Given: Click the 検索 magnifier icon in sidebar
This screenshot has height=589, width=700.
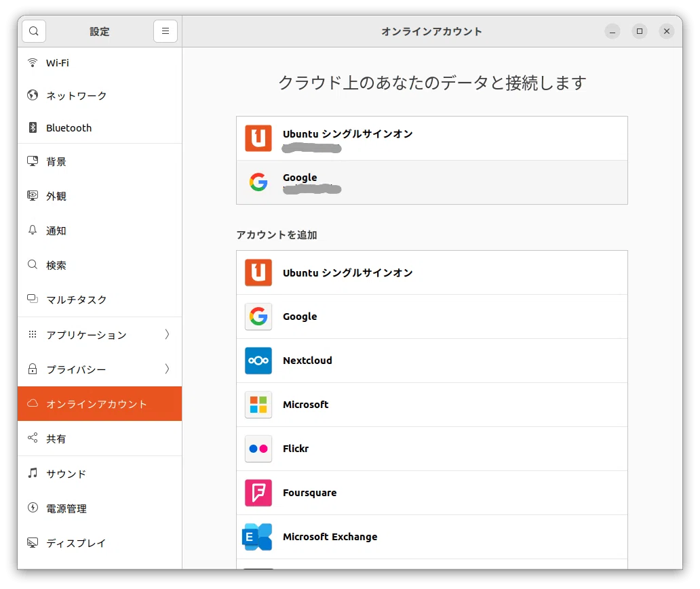Looking at the screenshot, I should point(33,264).
